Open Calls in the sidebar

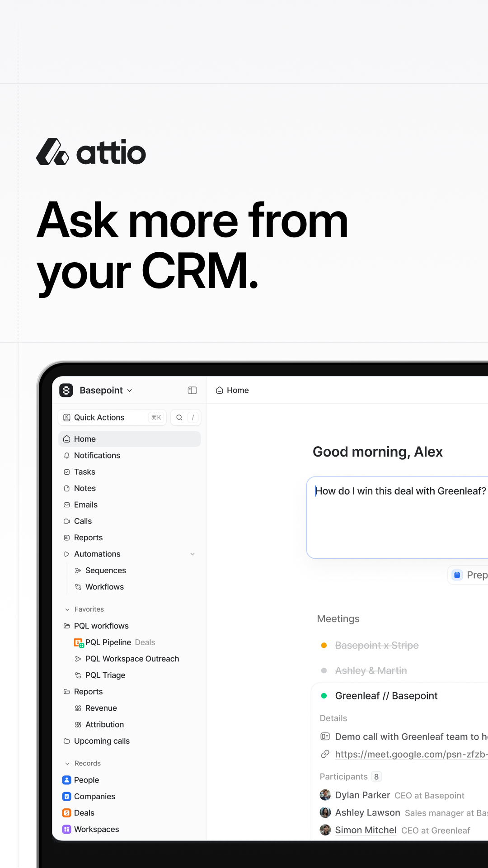(x=129, y=521)
